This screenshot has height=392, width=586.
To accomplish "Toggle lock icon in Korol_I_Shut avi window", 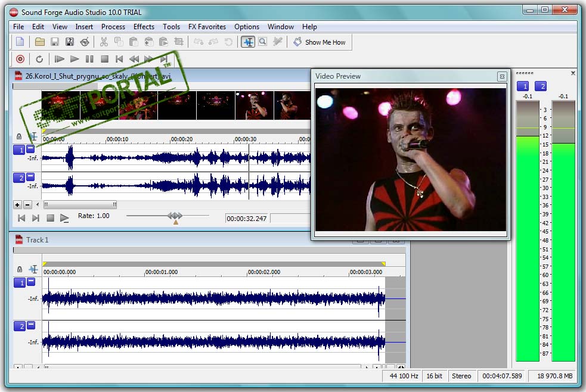I will click(19, 136).
